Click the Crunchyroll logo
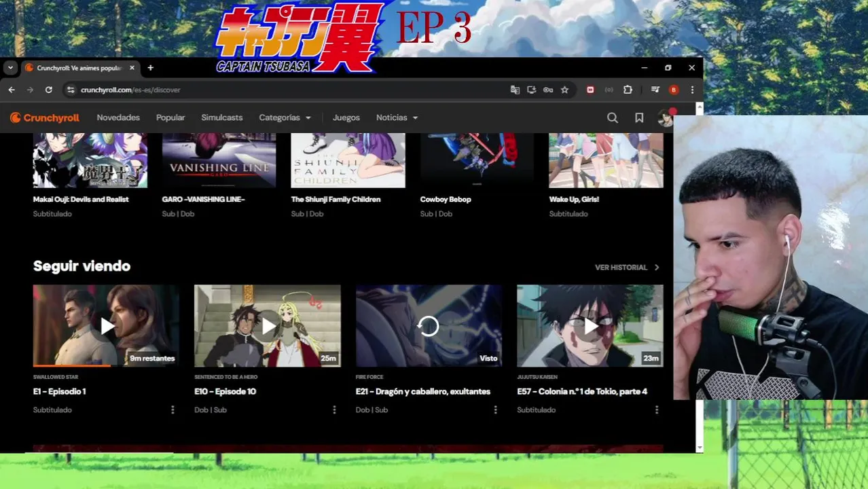The image size is (868, 489). click(45, 117)
